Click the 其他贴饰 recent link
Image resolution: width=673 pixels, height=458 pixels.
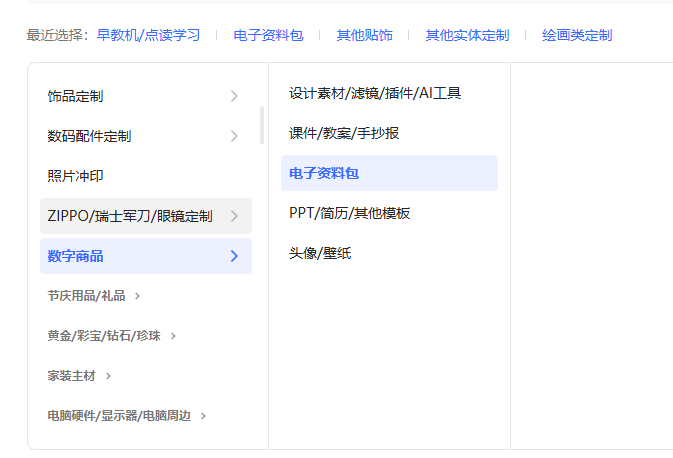tap(364, 35)
